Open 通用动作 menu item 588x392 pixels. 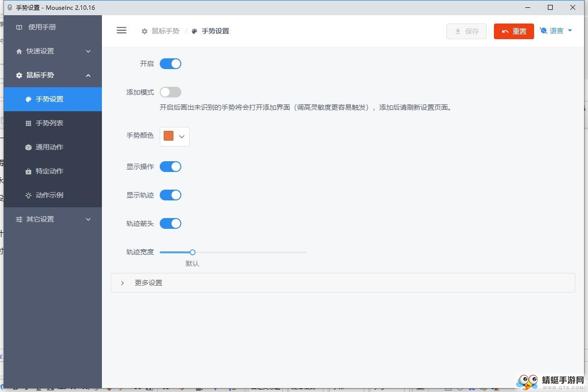pyautogui.click(x=53, y=147)
